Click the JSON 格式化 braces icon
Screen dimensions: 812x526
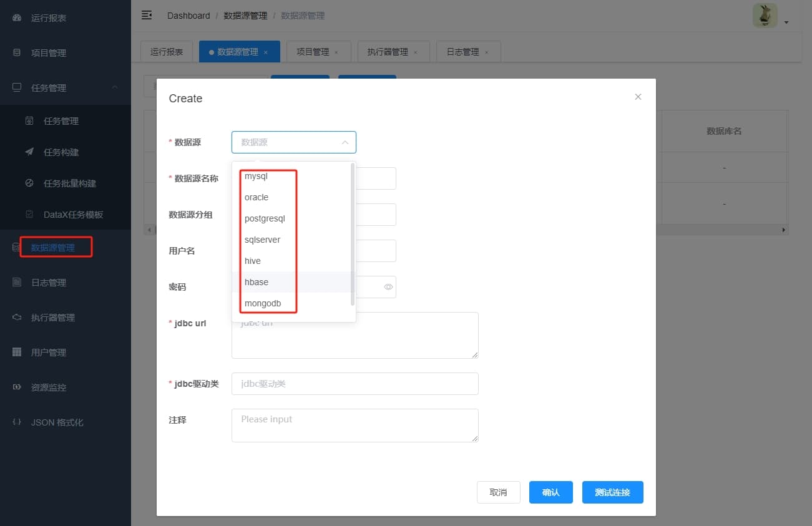17,422
